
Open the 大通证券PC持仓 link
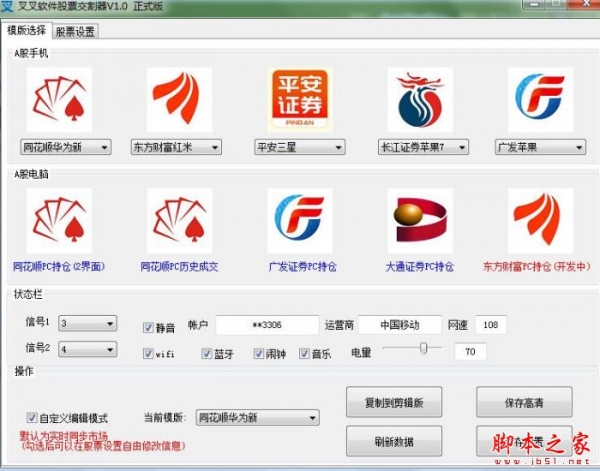coord(419,266)
